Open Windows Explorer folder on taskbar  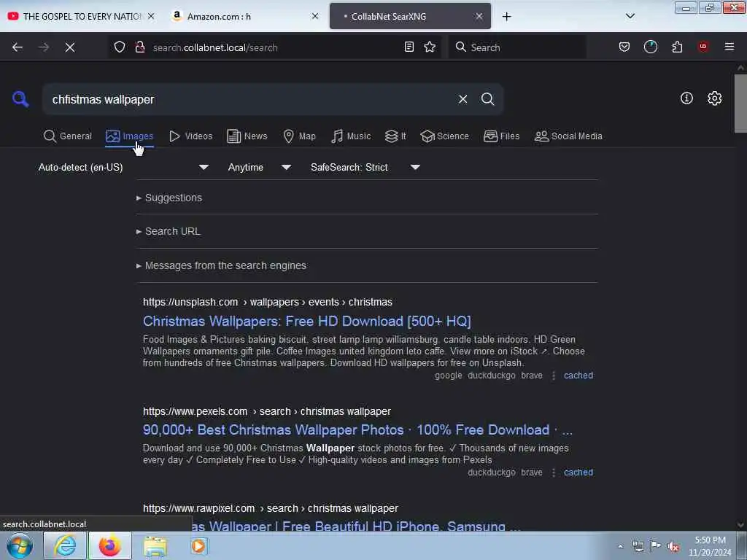tap(155, 546)
